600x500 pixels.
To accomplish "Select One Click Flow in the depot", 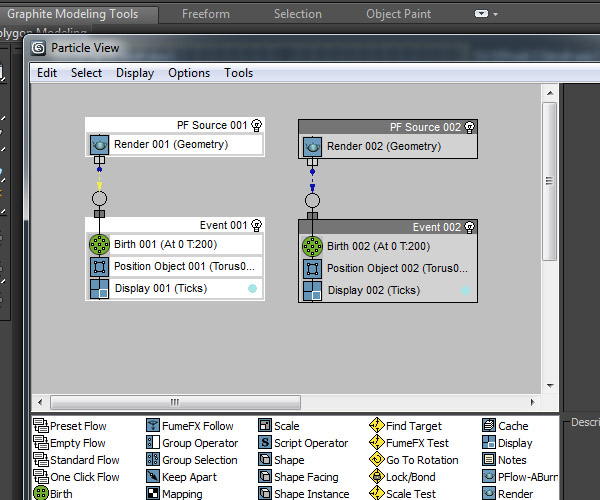I will point(77,477).
